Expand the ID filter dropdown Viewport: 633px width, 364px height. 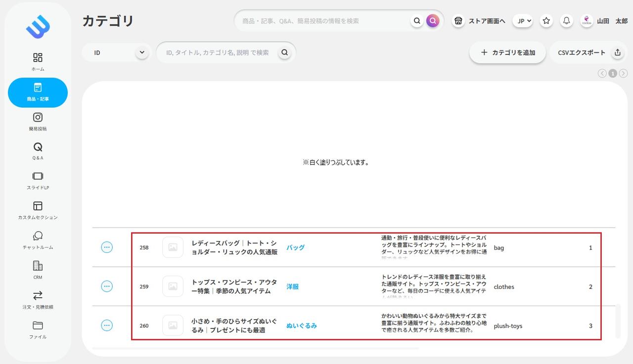pos(116,52)
